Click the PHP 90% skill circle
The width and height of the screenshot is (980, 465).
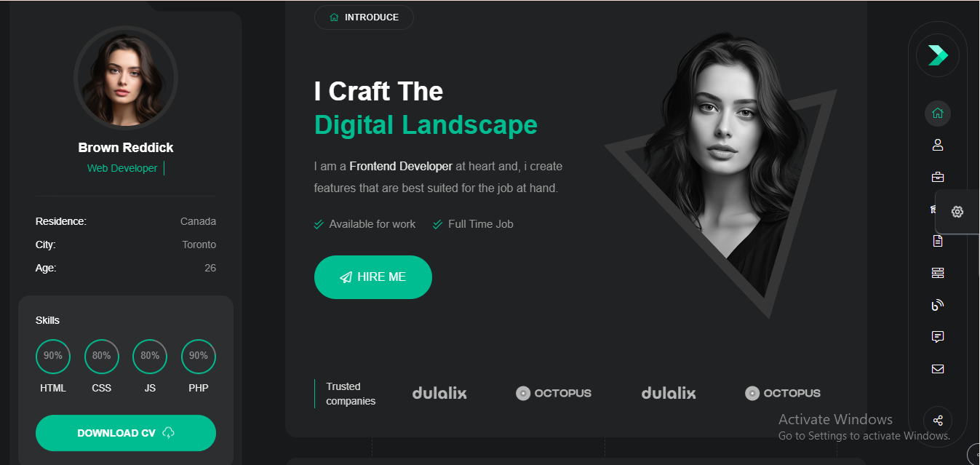[199, 357]
